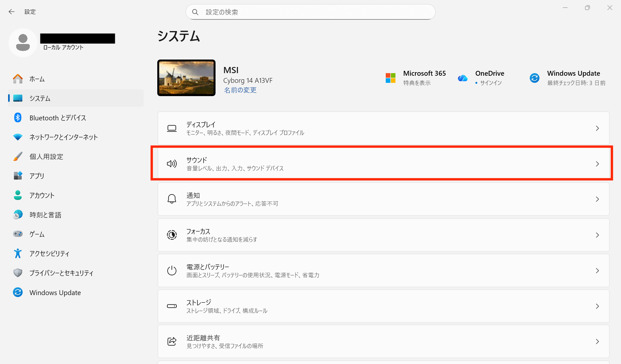The width and height of the screenshot is (621, 364).
Task: Click the OneDrive cloud icon
Action: [463, 78]
